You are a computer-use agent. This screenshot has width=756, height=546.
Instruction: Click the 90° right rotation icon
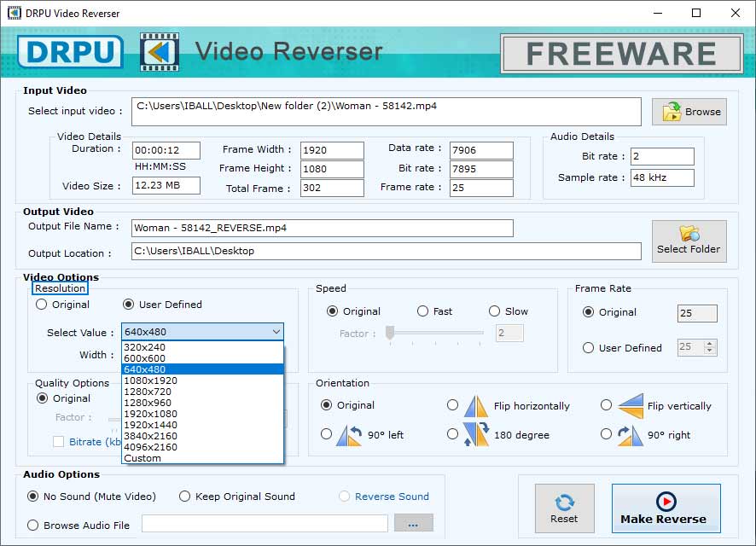(x=631, y=435)
